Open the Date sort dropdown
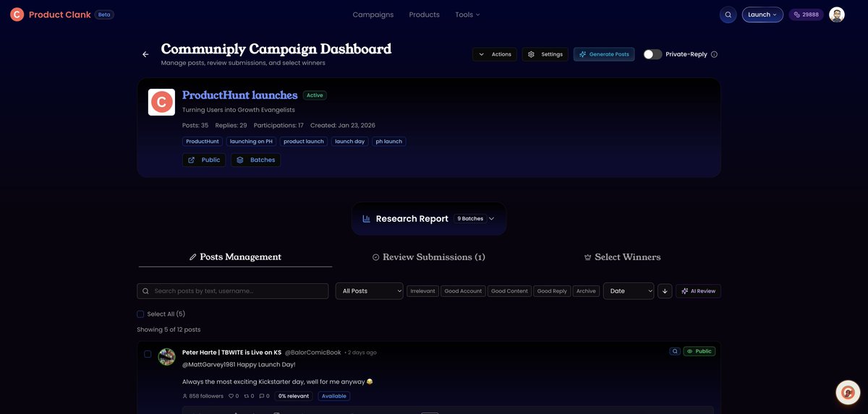The height and width of the screenshot is (414, 868). 629,291
